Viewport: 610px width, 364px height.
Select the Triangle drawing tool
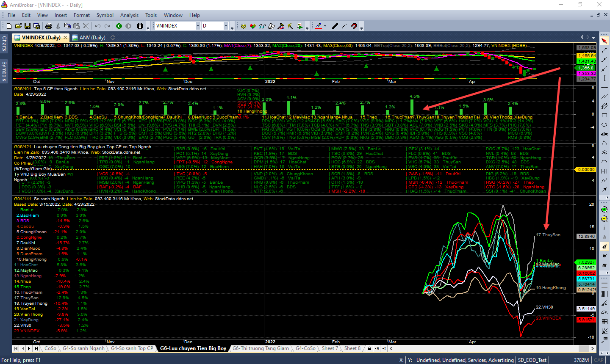[x=604, y=143]
